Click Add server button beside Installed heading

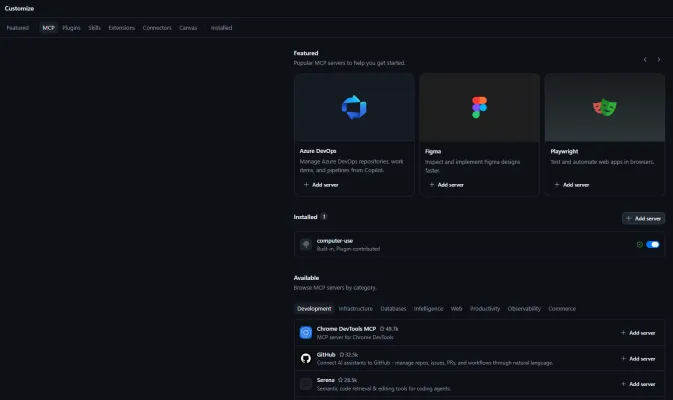coord(643,218)
